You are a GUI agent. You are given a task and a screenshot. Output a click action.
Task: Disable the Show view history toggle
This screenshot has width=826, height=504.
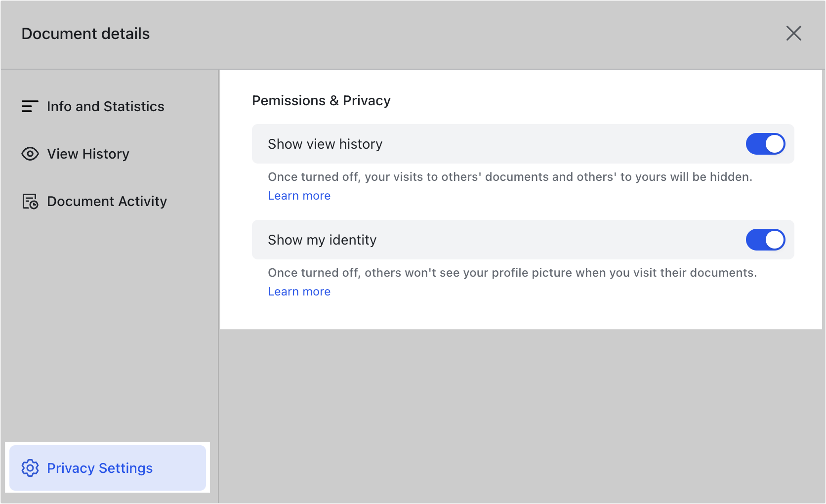pyautogui.click(x=766, y=144)
